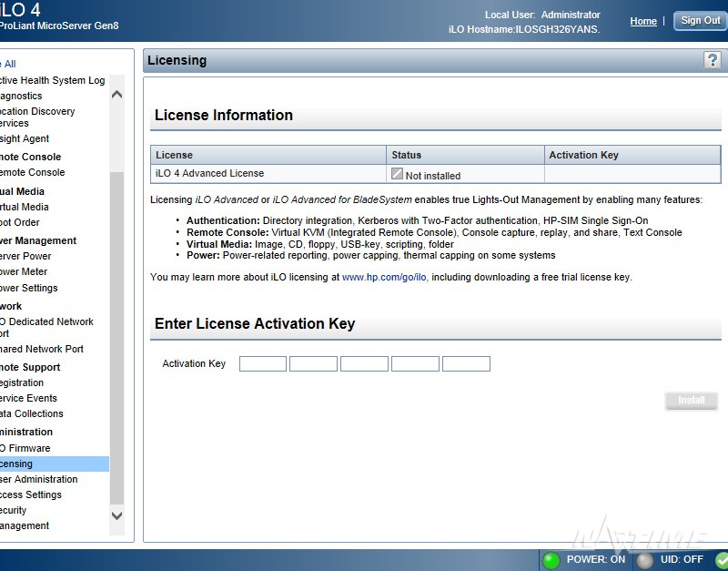The image size is (728, 571).
Task: Click the iLO Hostname text in header
Action: [524, 29]
